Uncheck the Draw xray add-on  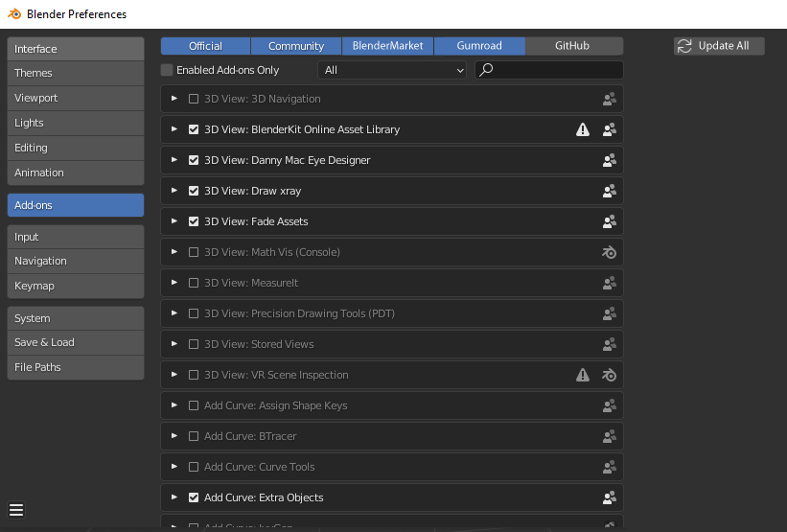(x=194, y=191)
